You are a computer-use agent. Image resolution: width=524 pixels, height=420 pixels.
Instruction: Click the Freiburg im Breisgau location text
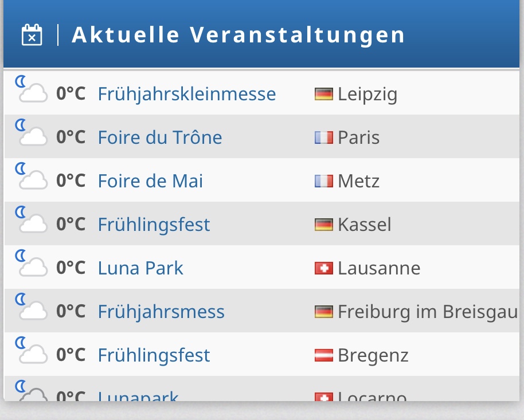(428, 312)
